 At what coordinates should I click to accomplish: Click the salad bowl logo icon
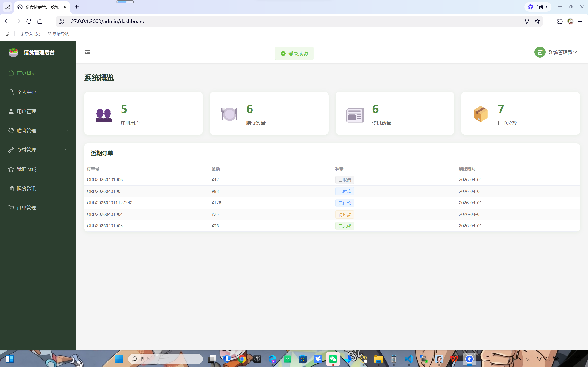coord(13,52)
